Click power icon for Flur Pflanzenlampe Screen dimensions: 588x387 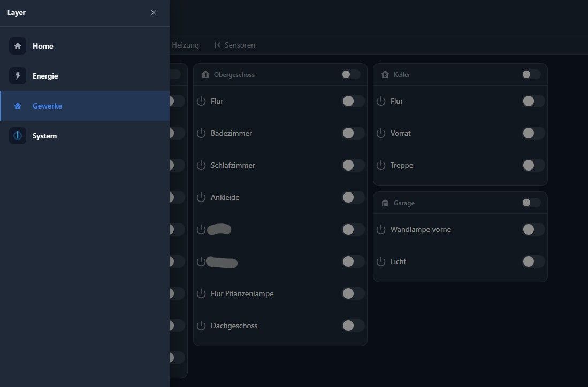click(x=201, y=293)
